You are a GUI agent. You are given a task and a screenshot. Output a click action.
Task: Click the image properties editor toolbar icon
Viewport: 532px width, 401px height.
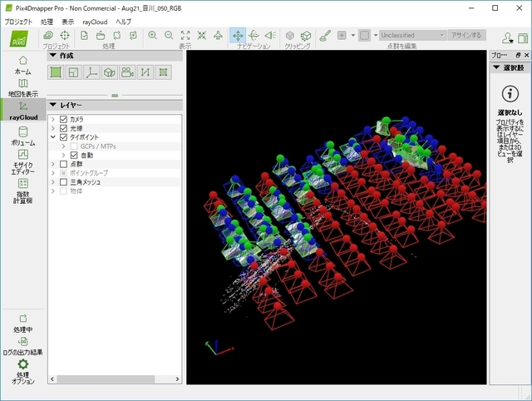pyautogui.click(x=48, y=35)
